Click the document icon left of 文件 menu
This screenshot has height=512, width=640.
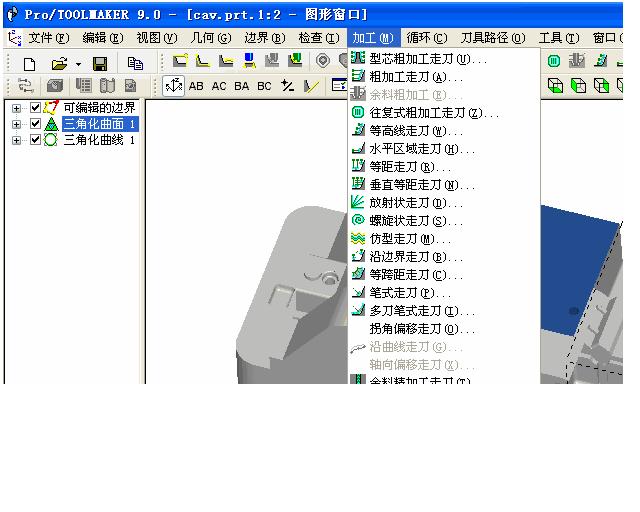(x=15, y=38)
